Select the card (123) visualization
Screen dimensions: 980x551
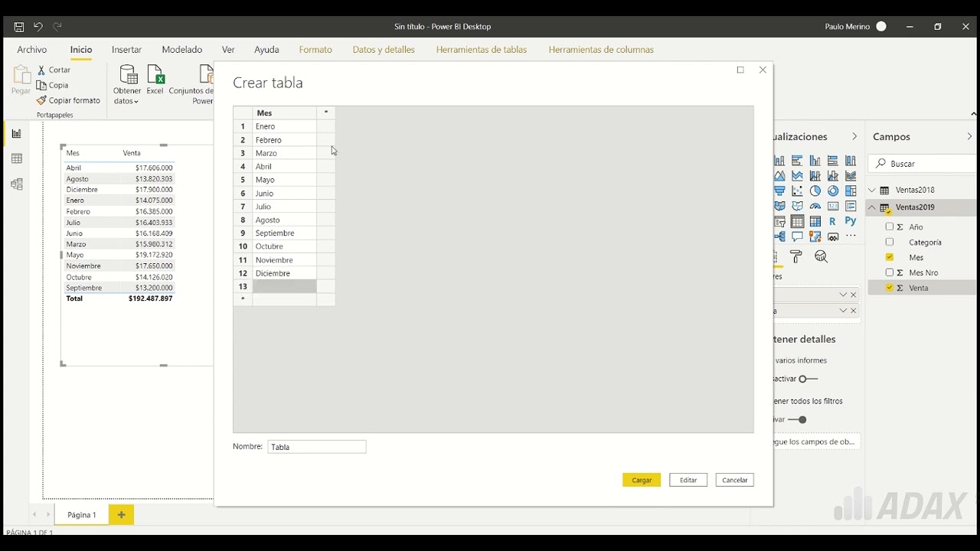833,207
